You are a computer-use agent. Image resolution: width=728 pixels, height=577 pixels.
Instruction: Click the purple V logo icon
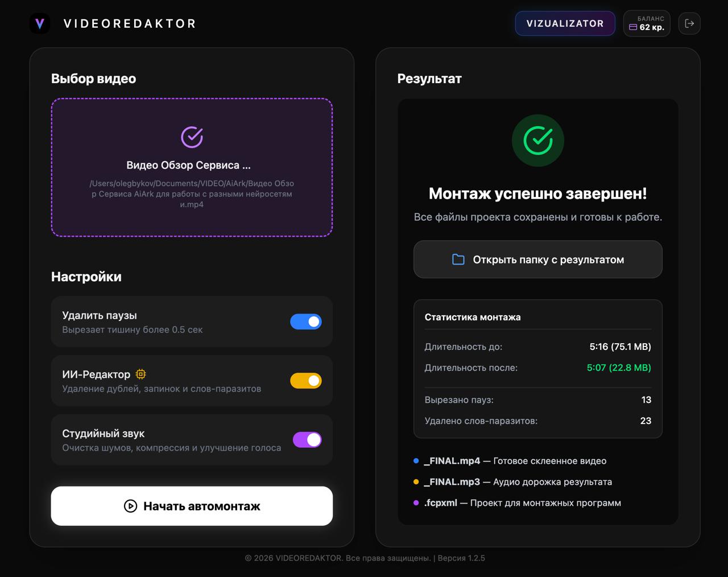(40, 23)
